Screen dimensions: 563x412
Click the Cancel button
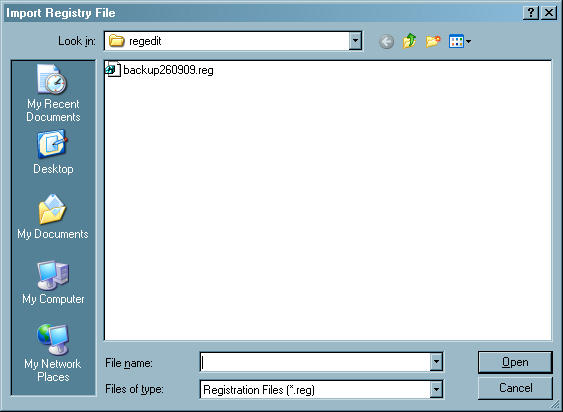[x=515, y=388]
